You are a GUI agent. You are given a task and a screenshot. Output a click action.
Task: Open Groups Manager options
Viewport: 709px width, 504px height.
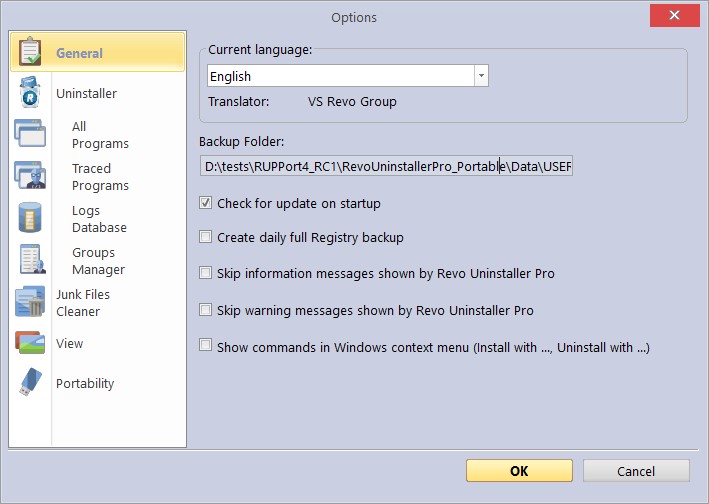98,261
